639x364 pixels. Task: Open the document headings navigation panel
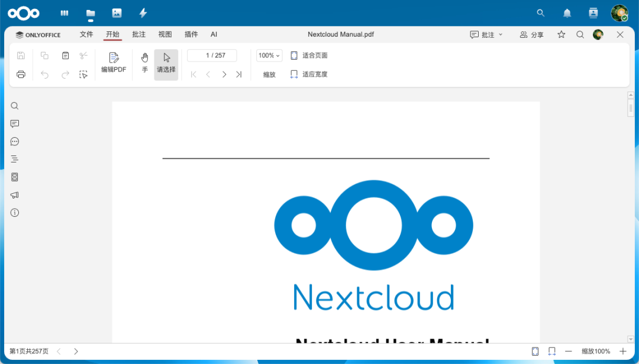pos(14,159)
